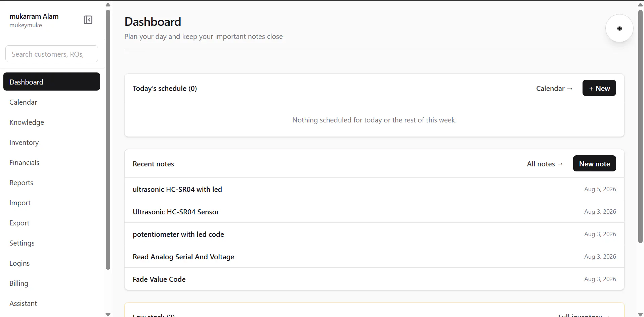Click the New note button
The image size is (644, 317).
tap(594, 164)
